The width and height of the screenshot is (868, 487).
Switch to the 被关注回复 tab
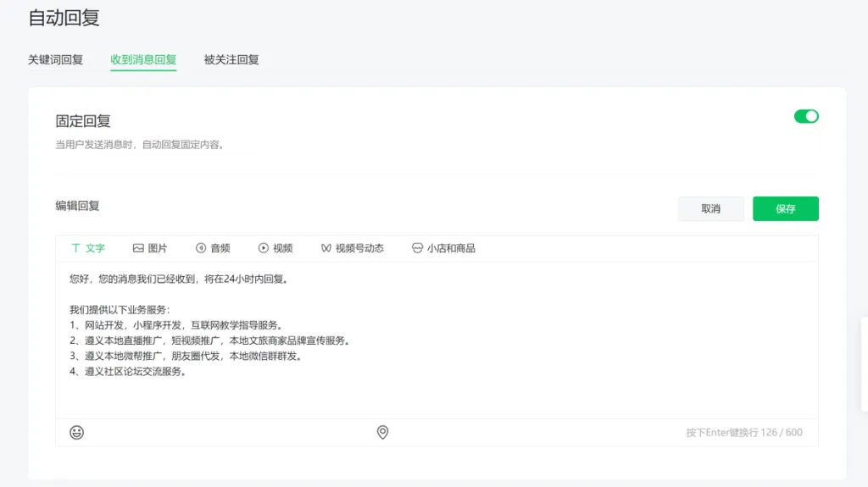pos(231,60)
